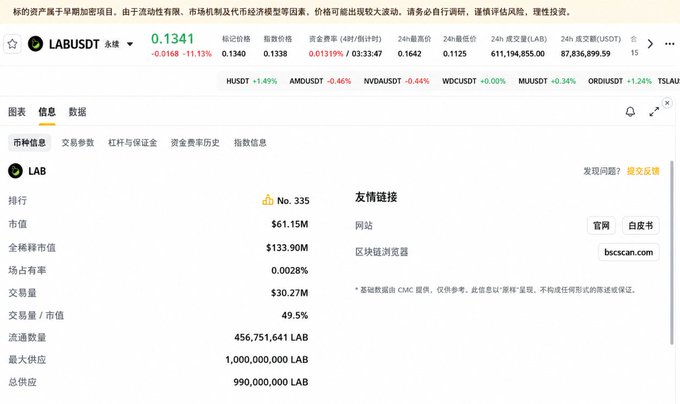This screenshot has width=680, height=404.
Task: Open the 指数信息 sub-tab
Action: point(250,143)
